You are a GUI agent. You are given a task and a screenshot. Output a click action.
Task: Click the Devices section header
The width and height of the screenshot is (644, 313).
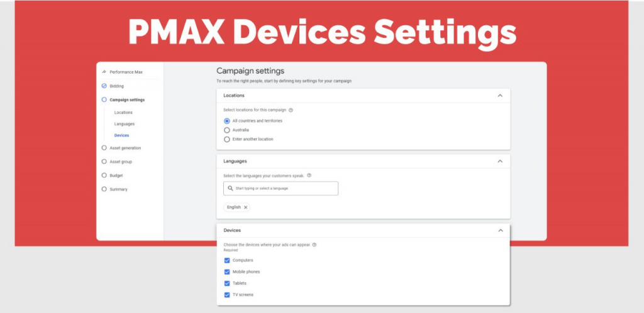click(x=363, y=230)
